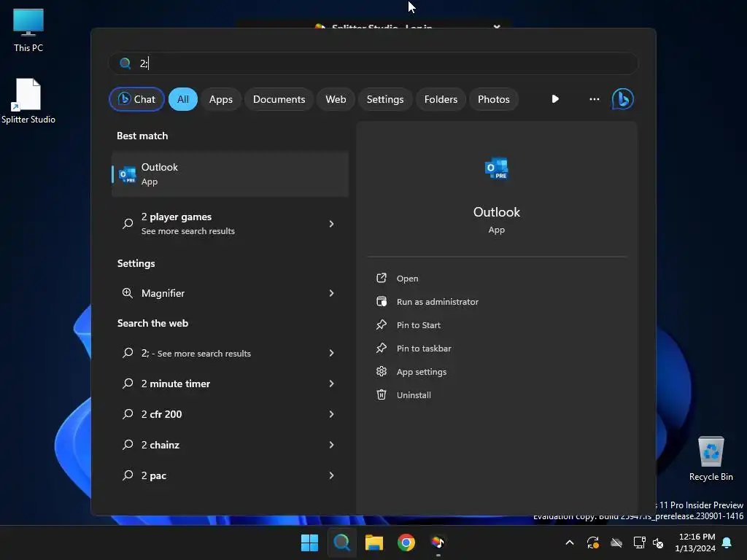This screenshot has height=560, width=747.
Task: Click the network display tray icon
Action: point(639,542)
